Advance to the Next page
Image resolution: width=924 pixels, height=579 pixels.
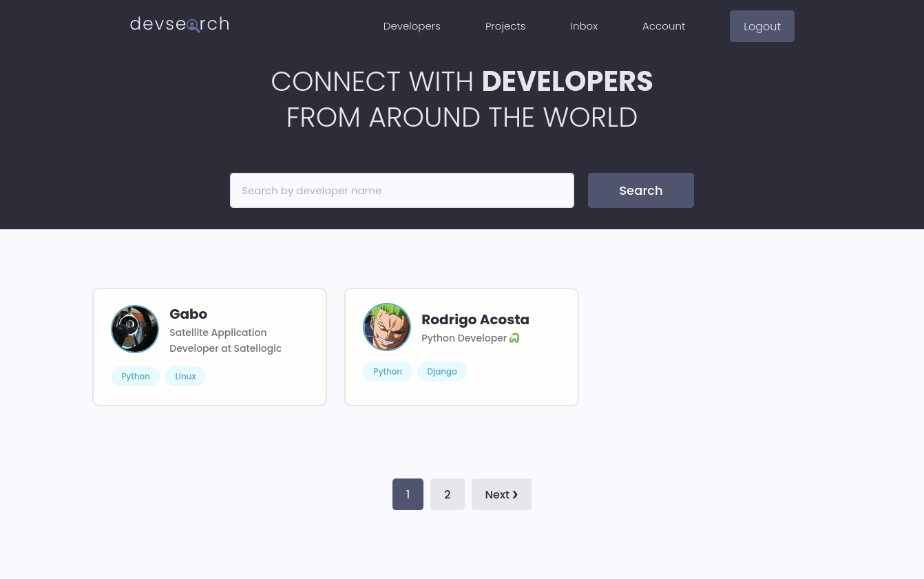click(501, 494)
